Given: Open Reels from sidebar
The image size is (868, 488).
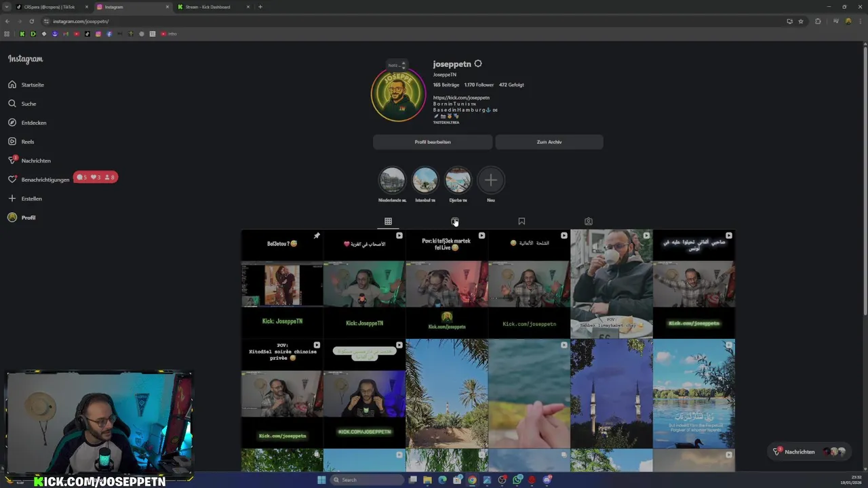Looking at the screenshot, I should coord(21,142).
